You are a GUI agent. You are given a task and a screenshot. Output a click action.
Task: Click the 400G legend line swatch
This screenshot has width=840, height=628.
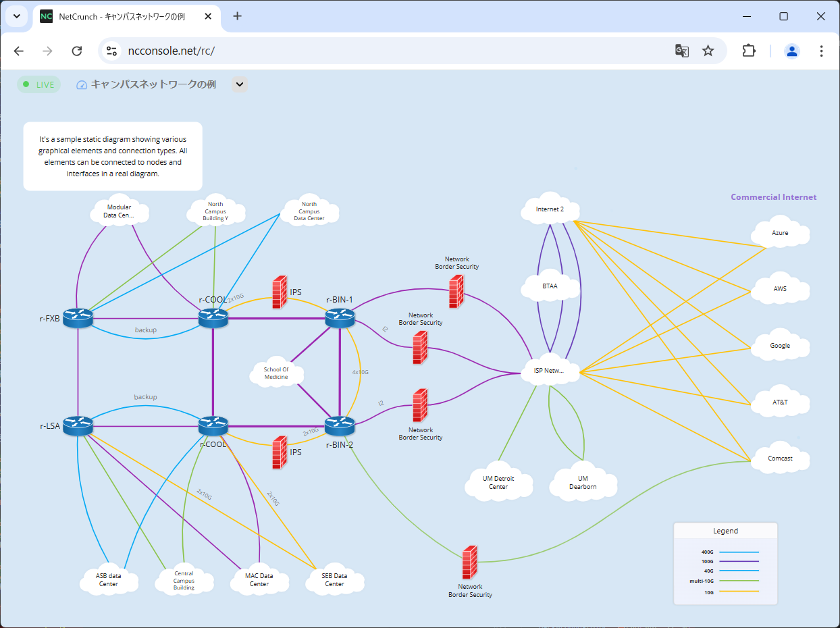click(739, 552)
